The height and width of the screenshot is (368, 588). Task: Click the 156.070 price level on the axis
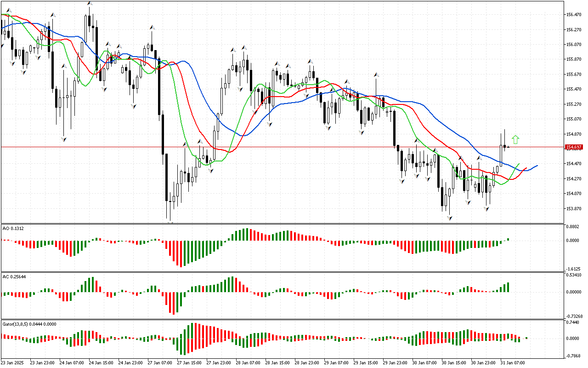(575, 45)
